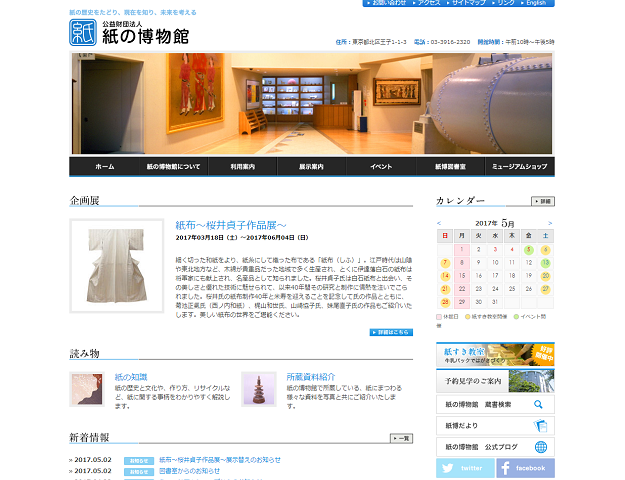Select May 5 green event day

(529, 250)
